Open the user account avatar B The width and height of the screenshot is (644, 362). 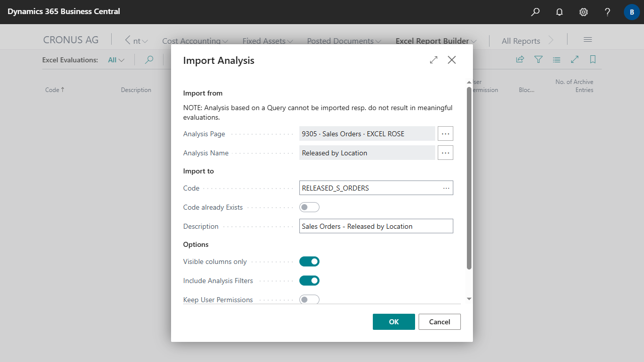click(x=631, y=12)
